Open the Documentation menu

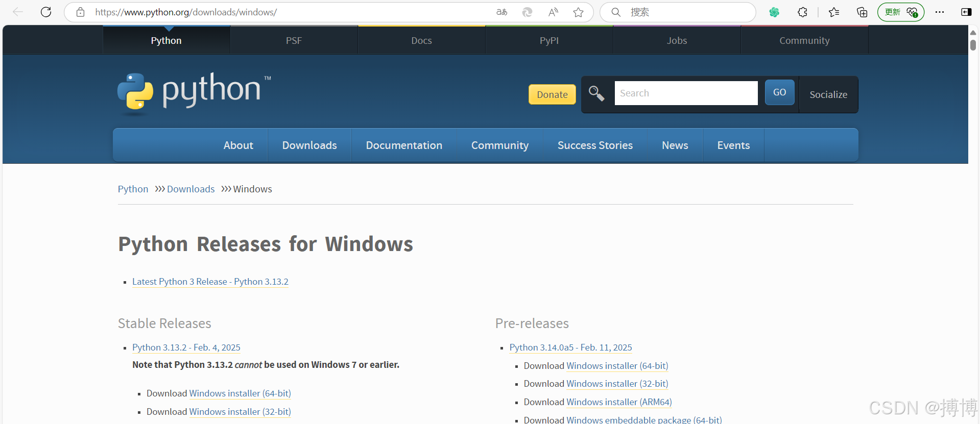pyautogui.click(x=404, y=145)
